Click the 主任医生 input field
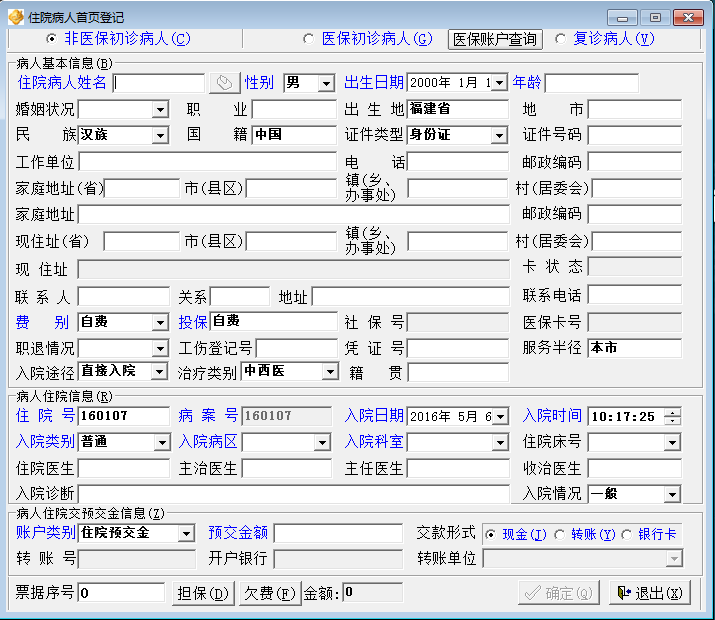Image resolution: width=715 pixels, height=620 pixels. coord(458,469)
